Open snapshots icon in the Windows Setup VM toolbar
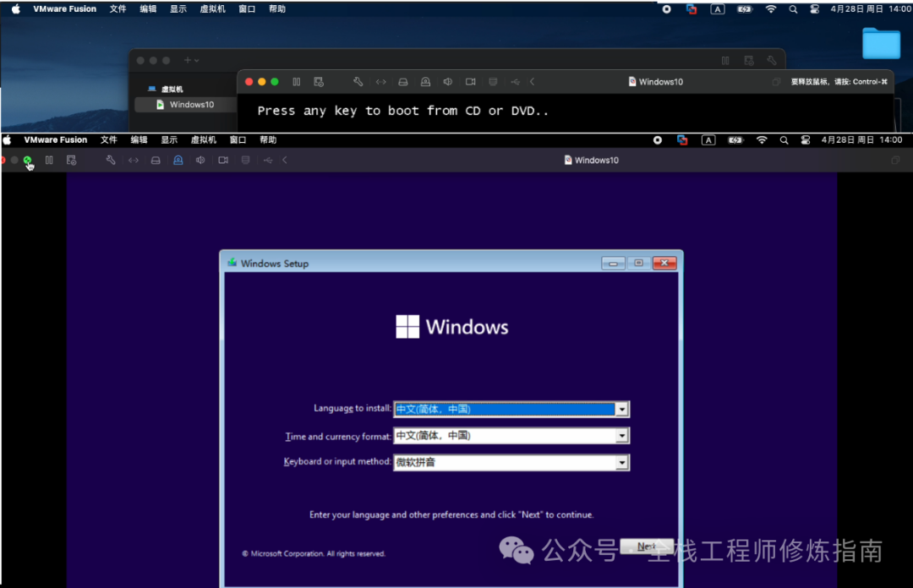Screen dimensions: 913x588 tap(71, 161)
